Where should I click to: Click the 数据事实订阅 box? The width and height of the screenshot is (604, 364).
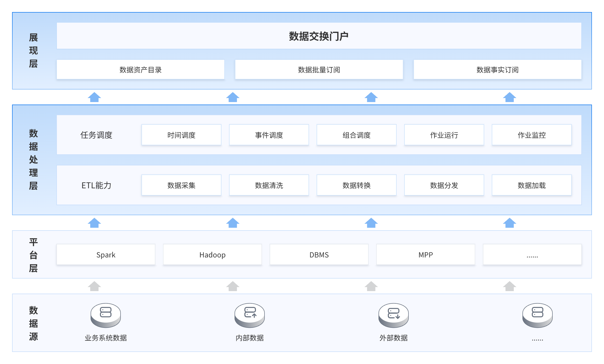point(497,70)
